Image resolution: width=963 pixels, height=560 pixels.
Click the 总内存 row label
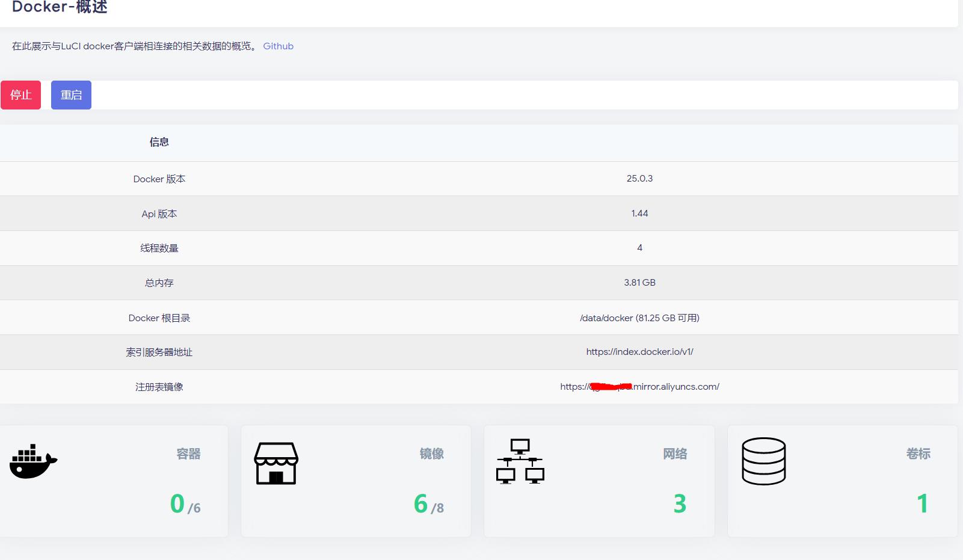pos(159,283)
